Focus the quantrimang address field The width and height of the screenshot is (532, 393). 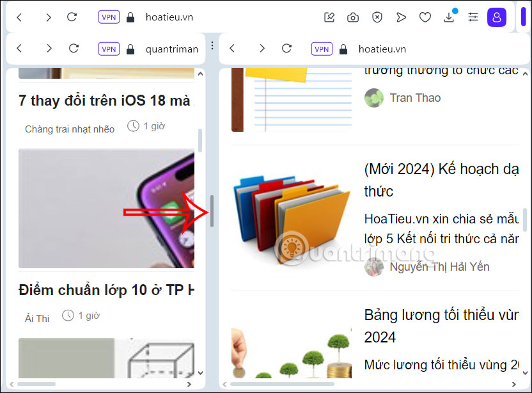171,49
